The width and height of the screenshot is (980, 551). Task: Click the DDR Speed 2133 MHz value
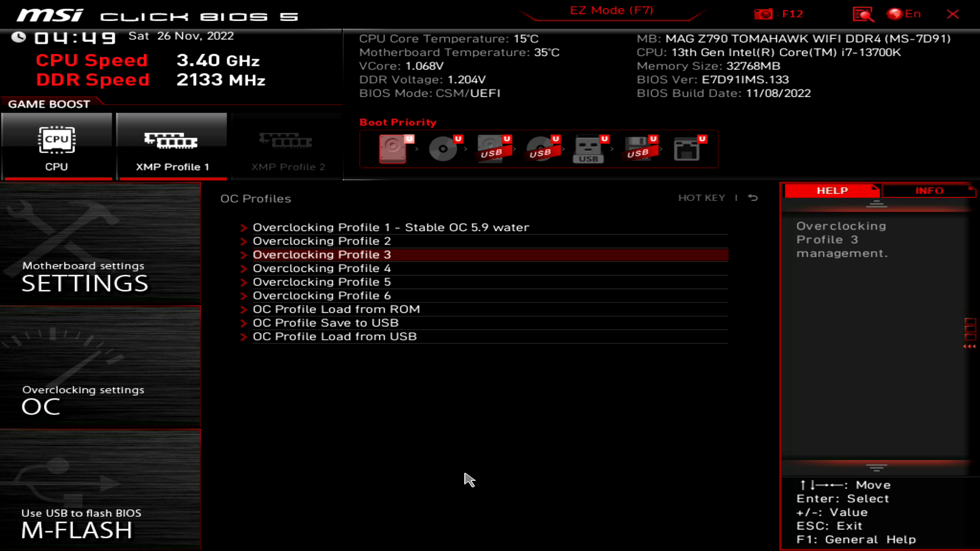(220, 80)
